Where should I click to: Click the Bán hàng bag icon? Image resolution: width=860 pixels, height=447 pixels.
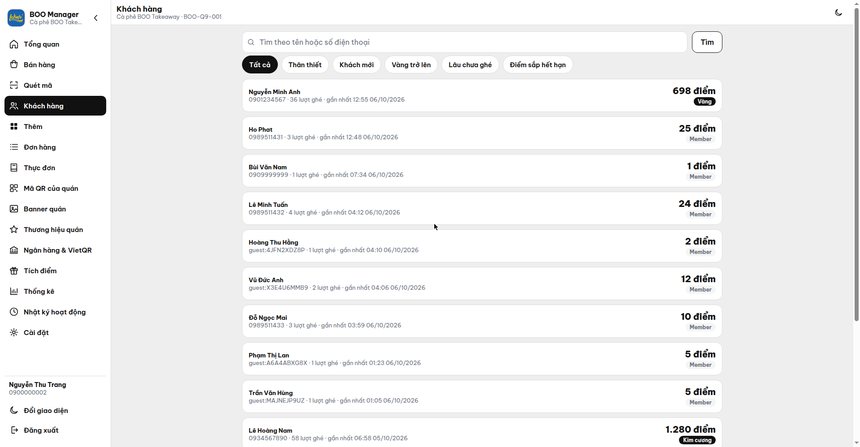(x=14, y=65)
